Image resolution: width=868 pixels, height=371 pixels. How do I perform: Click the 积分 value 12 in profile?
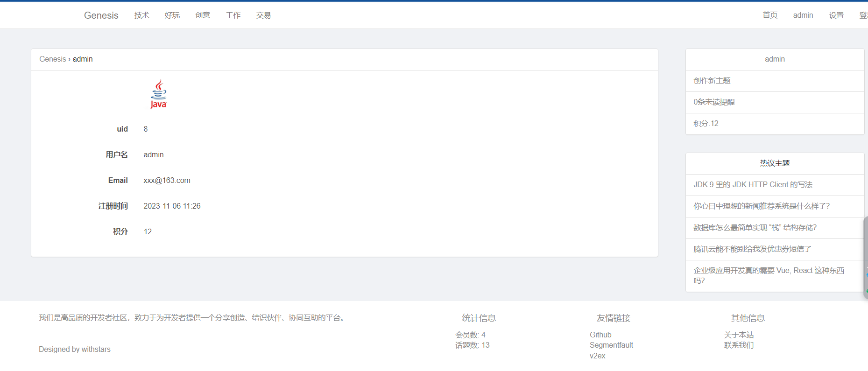pos(148,232)
